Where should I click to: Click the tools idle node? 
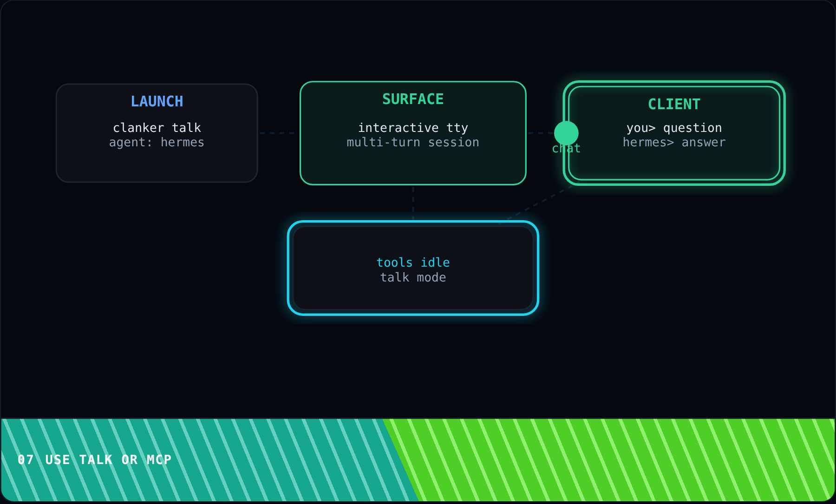point(413,268)
